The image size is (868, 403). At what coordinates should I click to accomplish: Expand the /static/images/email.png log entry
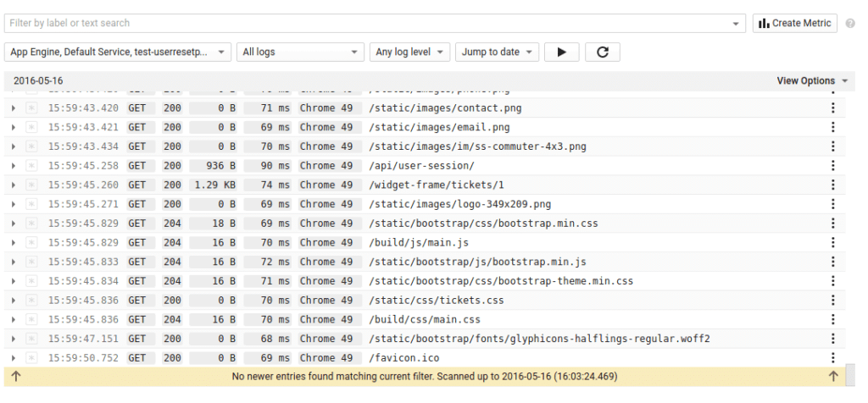click(x=14, y=127)
